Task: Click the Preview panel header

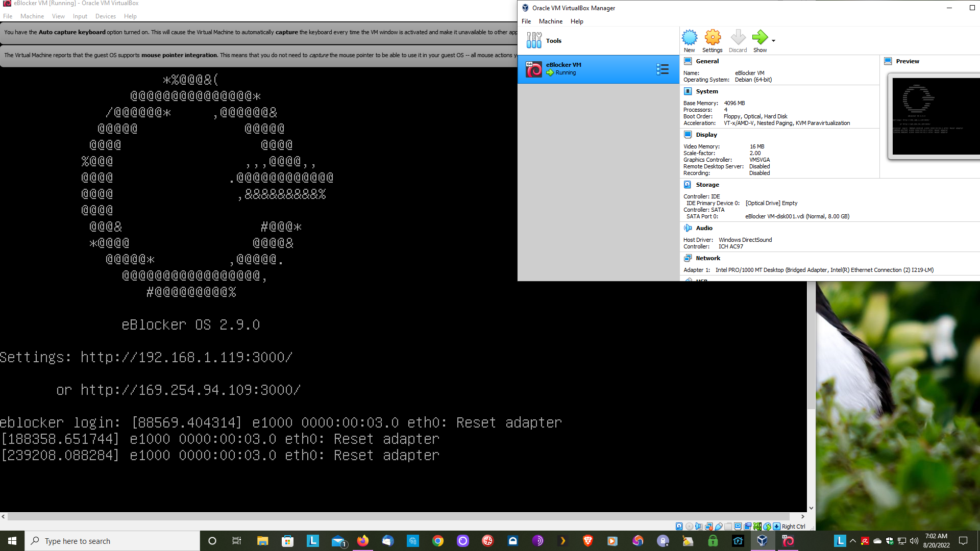Action: (908, 61)
